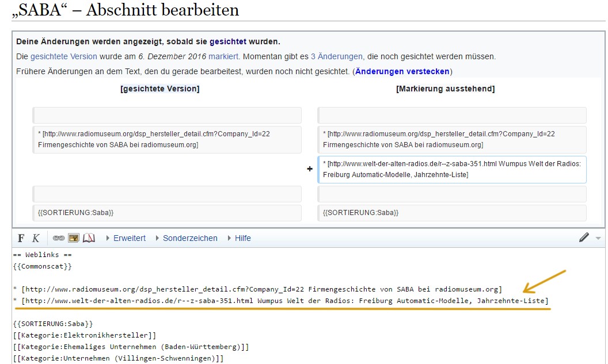Click the {{Commonscat}} line in the editor

[43, 266]
